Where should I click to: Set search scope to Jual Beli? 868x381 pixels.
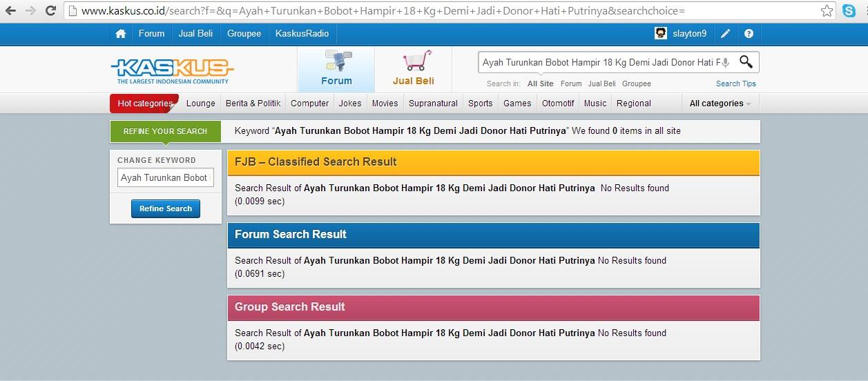coord(601,84)
